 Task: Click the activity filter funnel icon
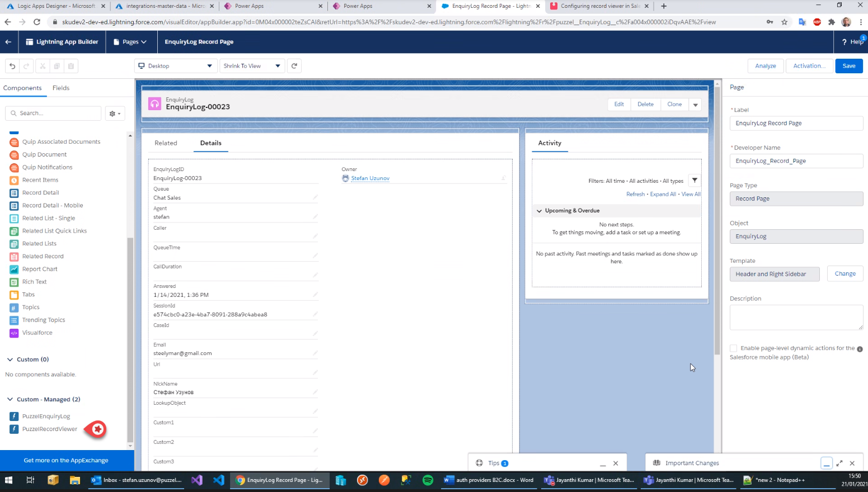point(695,181)
